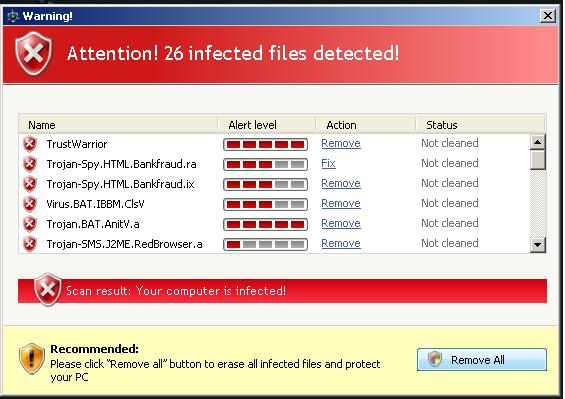Click the shield icon next to Trojan.BAT.AnitV.a
565x399 pixels.
pos(30,224)
